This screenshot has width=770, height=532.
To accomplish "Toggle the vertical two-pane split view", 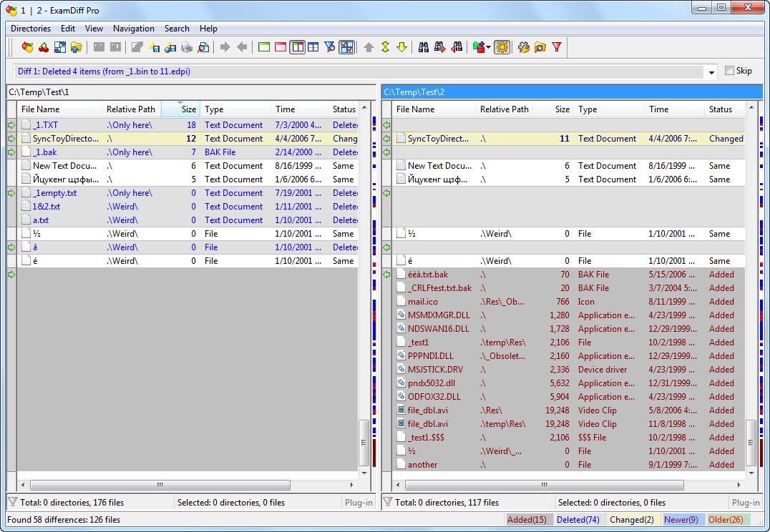I will (x=297, y=47).
